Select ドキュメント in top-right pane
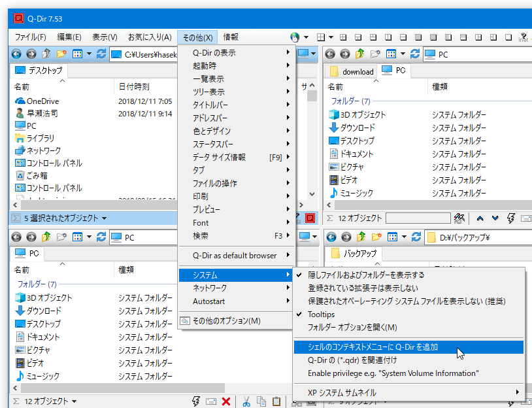 [x=351, y=154]
